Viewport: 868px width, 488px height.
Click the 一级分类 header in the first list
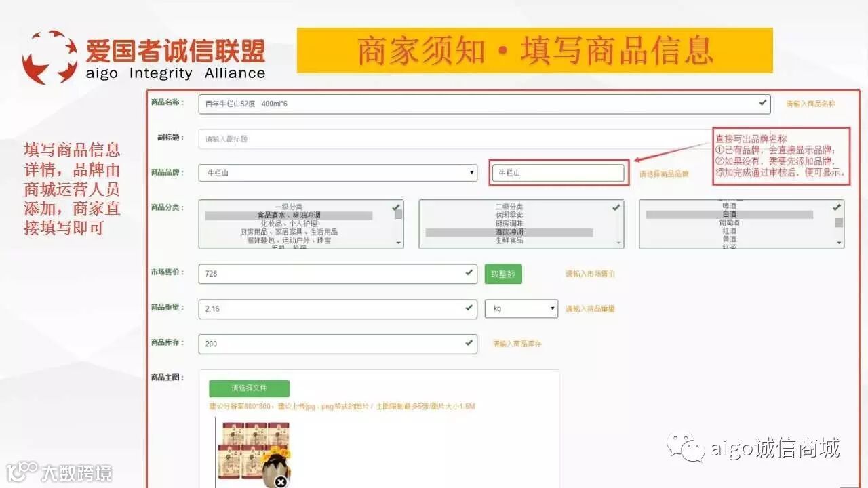click(x=289, y=207)
